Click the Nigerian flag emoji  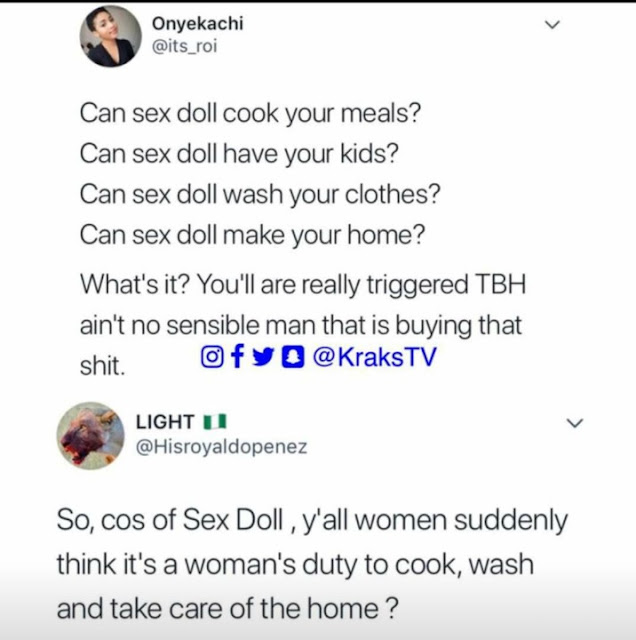coord(215,422)
